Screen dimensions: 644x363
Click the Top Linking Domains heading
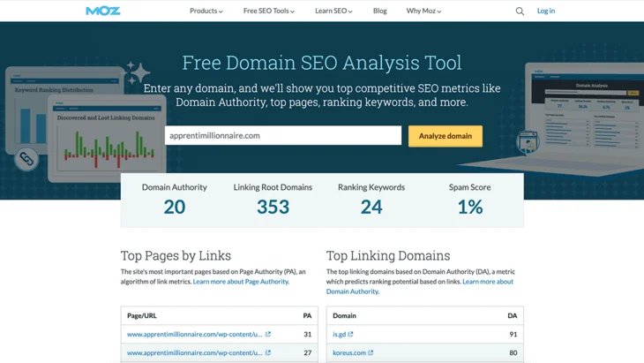(x=388, y=256)
